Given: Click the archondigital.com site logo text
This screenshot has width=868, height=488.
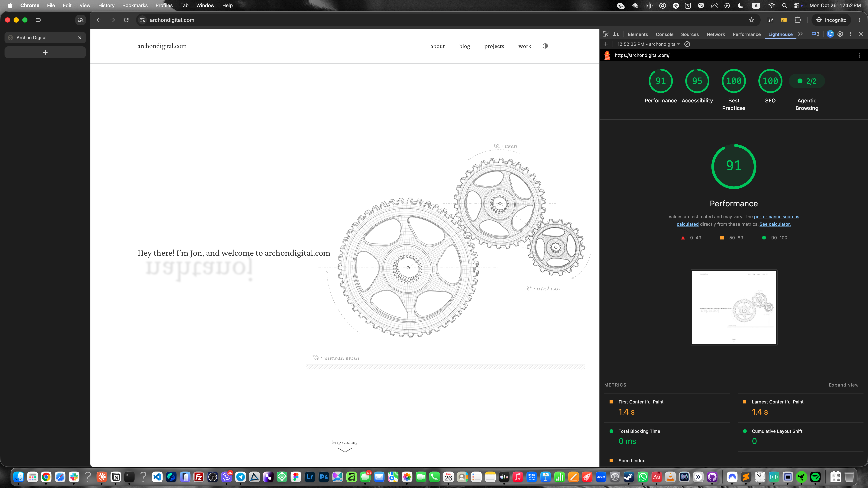Looking at the screenshot, I should pyautogui.click(x=162, y=46).
